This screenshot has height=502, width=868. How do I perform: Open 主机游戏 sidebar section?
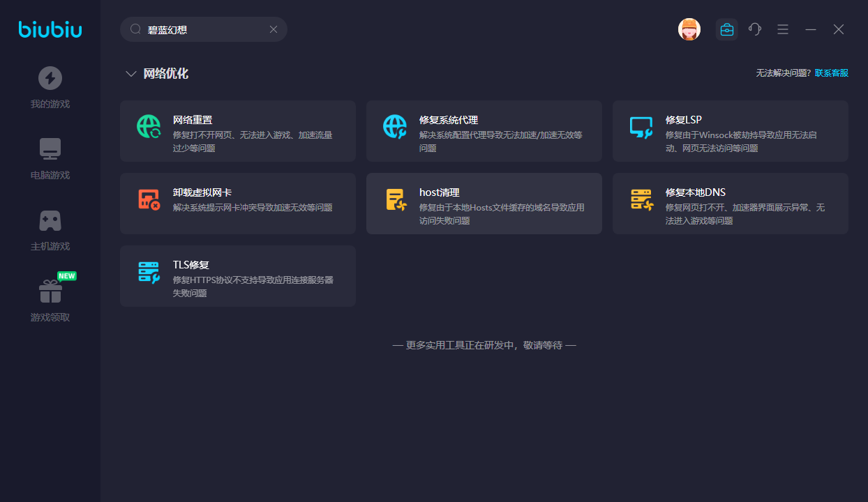coord(50,230)
